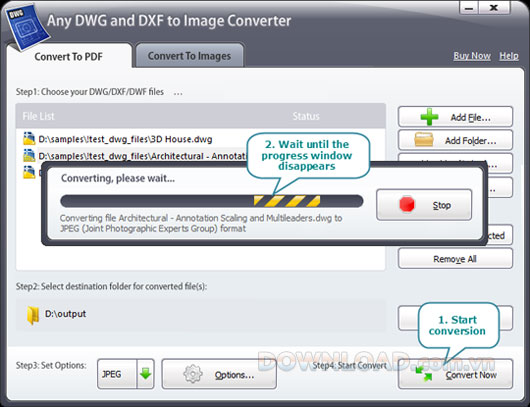Image resolution: width=530 pixels, height=407 pixels.
Task: Click the red stop sign icon
Action: 407,205
